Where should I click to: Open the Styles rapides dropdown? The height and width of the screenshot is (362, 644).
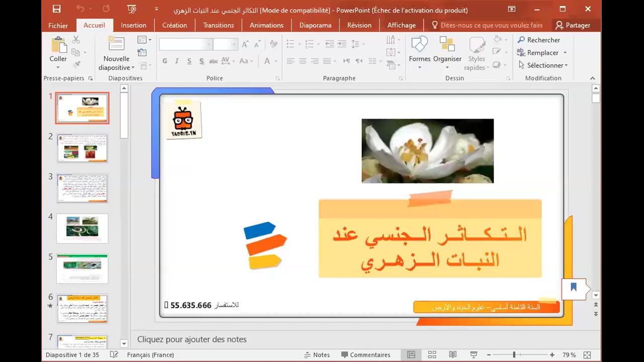(476, 53)
